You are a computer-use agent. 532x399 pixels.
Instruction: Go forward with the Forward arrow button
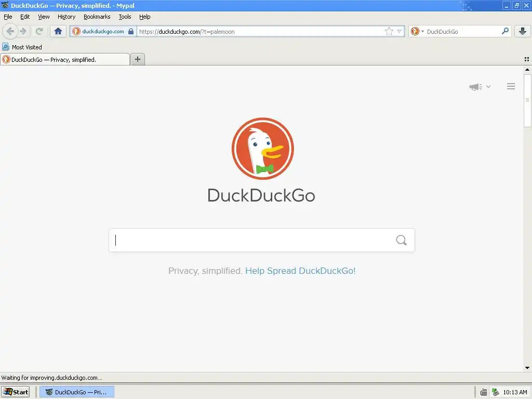pos(23,32)
